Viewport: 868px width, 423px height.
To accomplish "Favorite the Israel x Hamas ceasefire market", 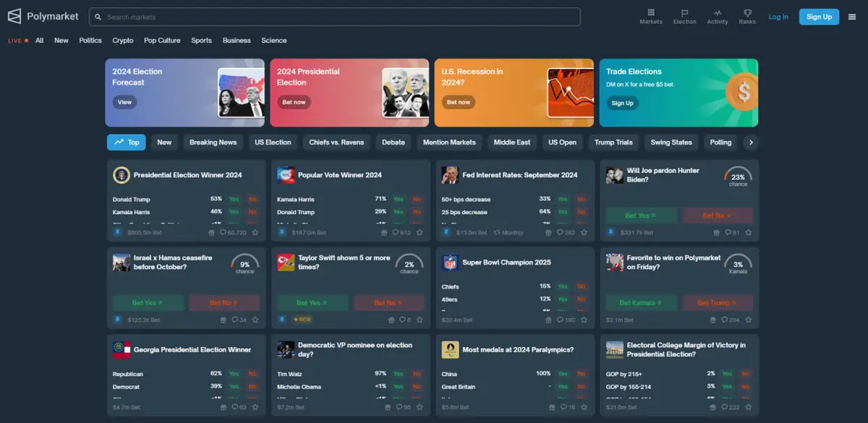I will (x=255, y=320).
